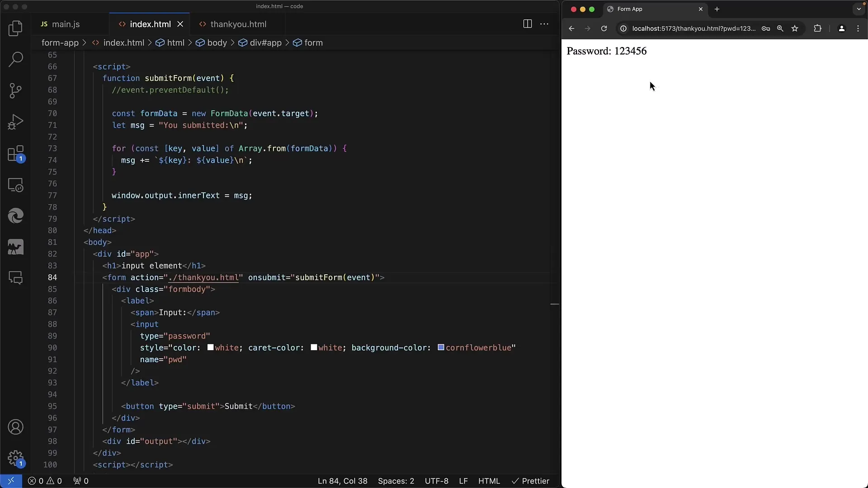Click the browser reload page button

[x=604, y=28]
